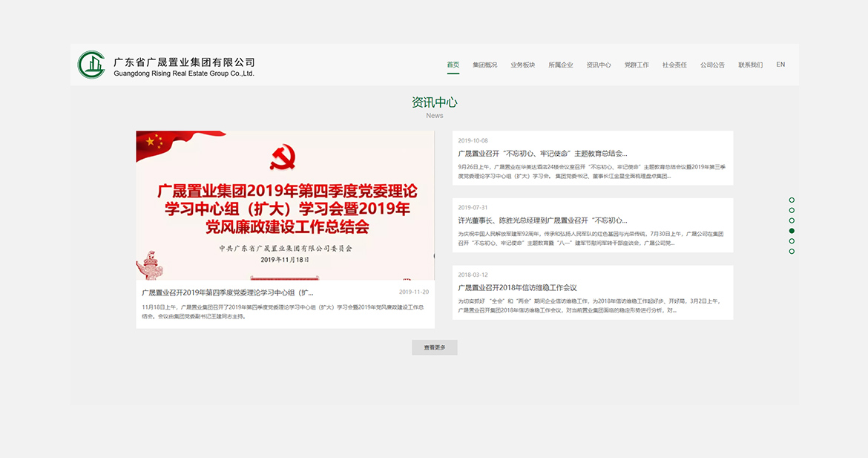Jump to the last section indicator dot
Viewport: 868px width, 458px height.
(x=792, y=252)
